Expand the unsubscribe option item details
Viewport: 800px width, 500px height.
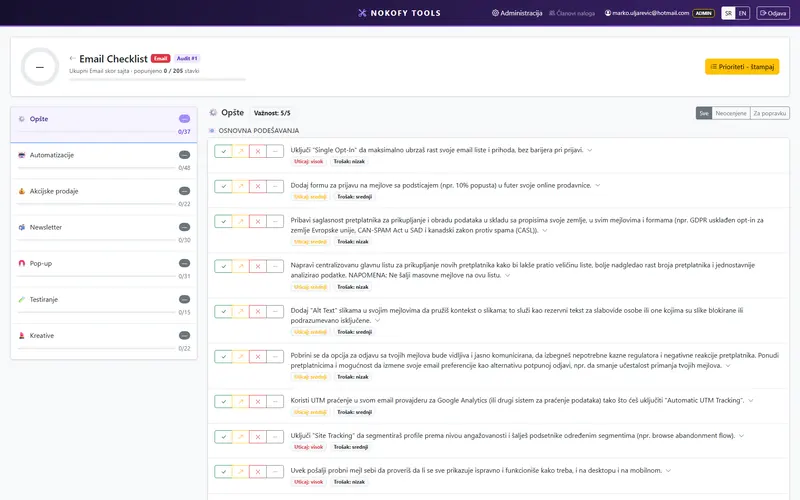pos(728,366)
